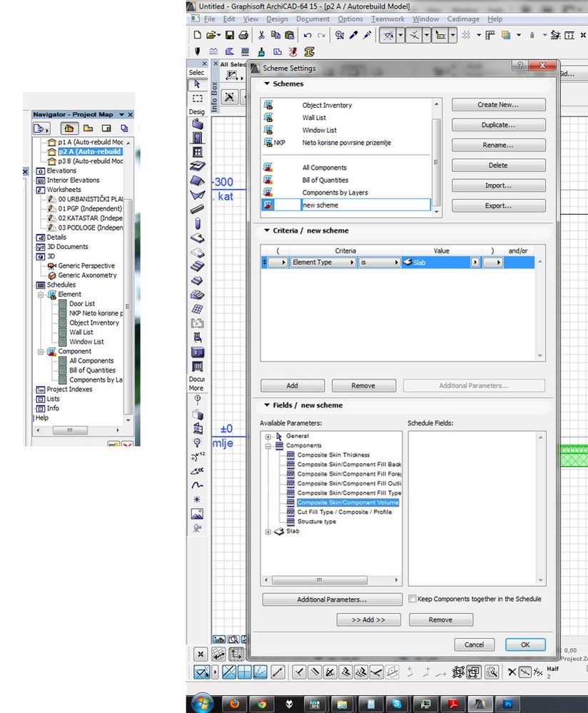Click the Copy icon in toolbar
The width and height of the screenshot is (588, 713).
(275, 35)
